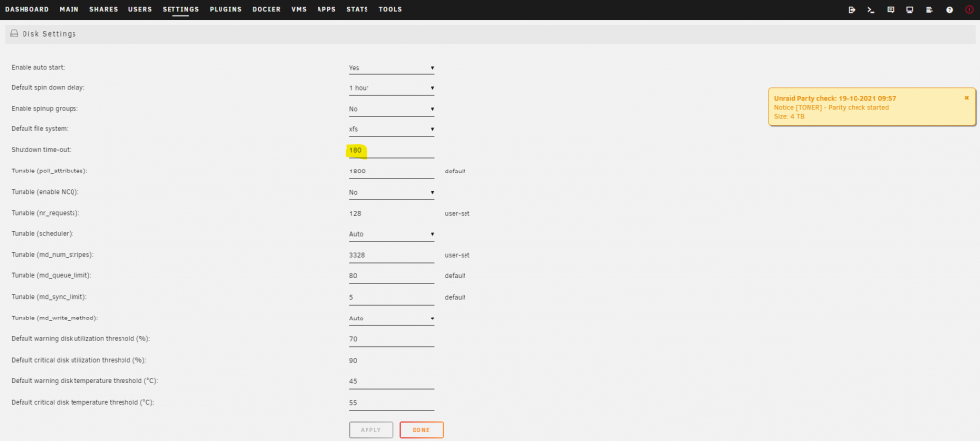Open the feedback icon in top bar
980x441 pixels.
coord(890,10)
